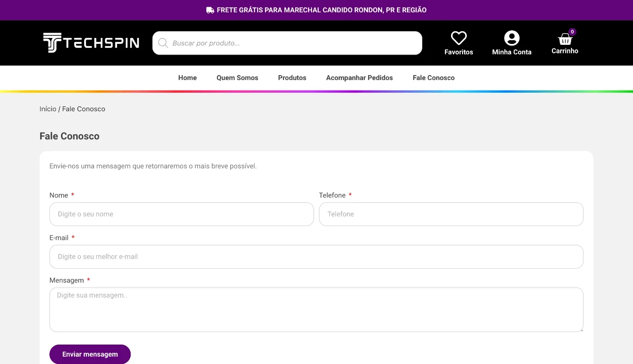Screen dimensions: 633x364
Task: Click the Início breadcrumb link
Action: pos(48,109)
